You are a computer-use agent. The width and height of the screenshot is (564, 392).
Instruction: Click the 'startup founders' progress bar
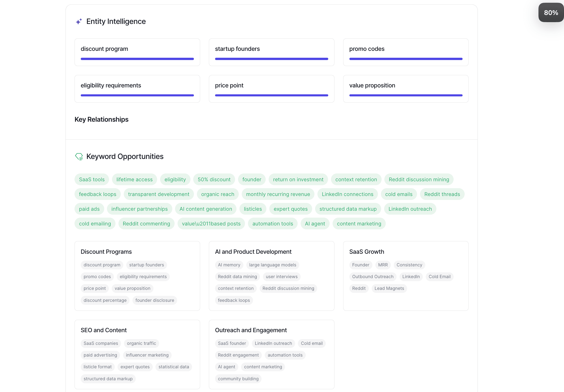271,59
